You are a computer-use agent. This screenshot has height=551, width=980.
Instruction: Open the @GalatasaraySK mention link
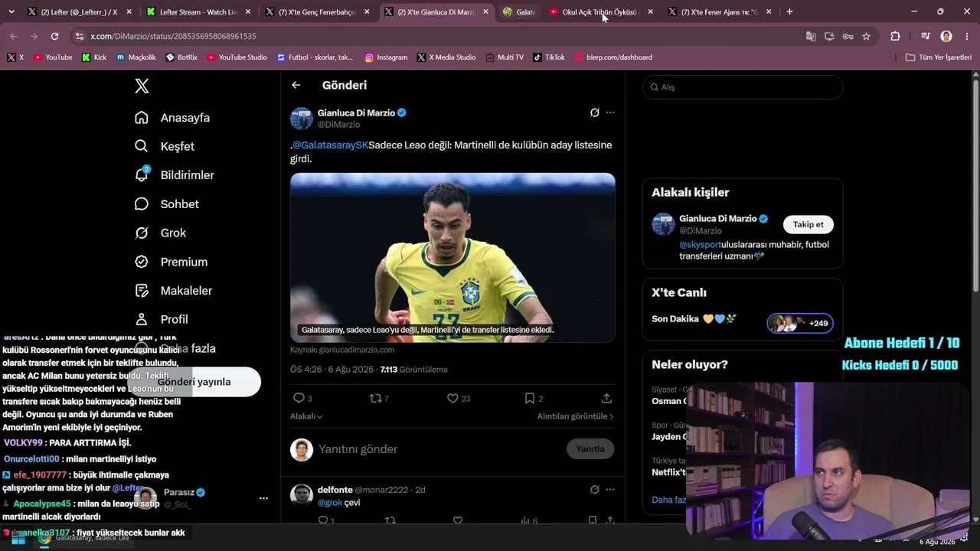[x=331, y=145]
